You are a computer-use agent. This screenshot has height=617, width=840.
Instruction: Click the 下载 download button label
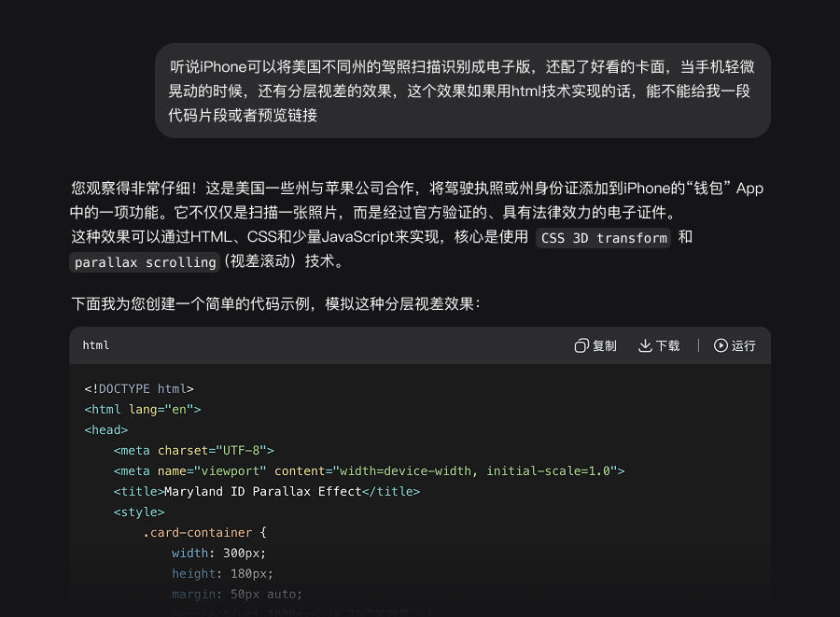(x=667, y=346)
